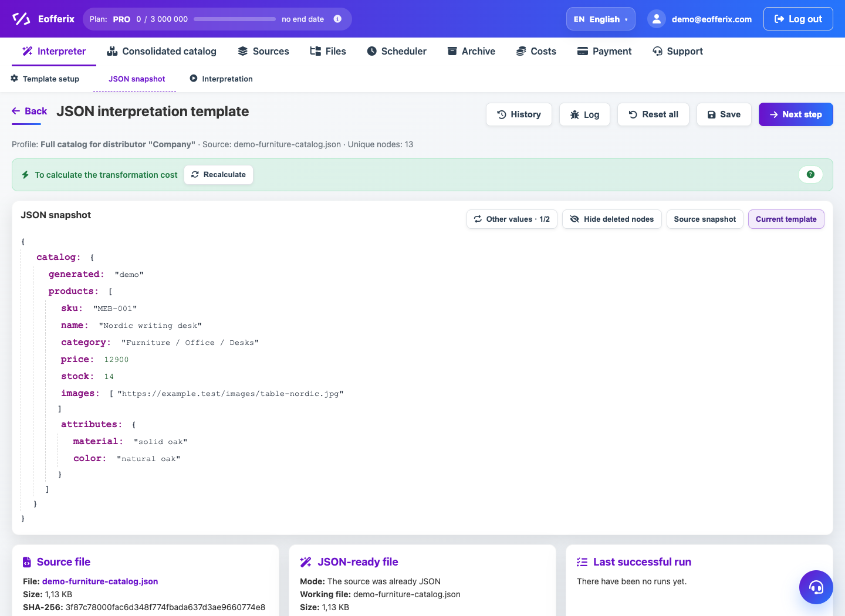845x616 pixels.
Task: Click the "solid oak" value
Action: click(161, 442)
